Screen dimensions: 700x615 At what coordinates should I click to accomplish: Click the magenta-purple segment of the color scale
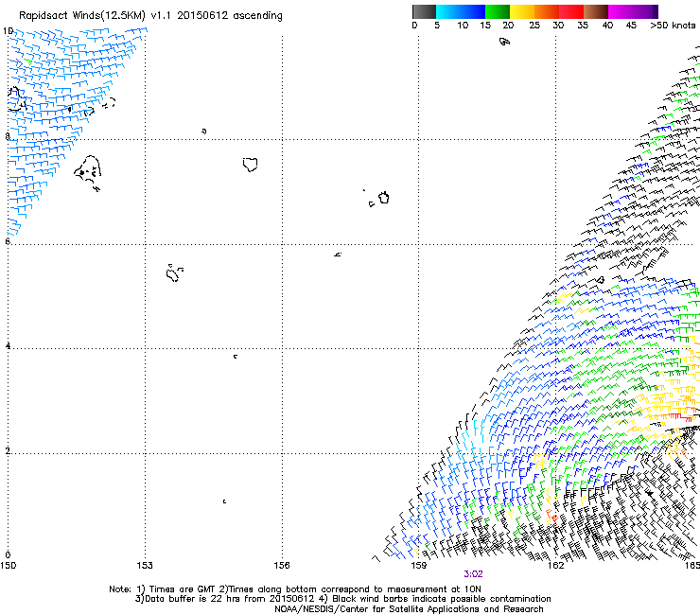(633, 11)
